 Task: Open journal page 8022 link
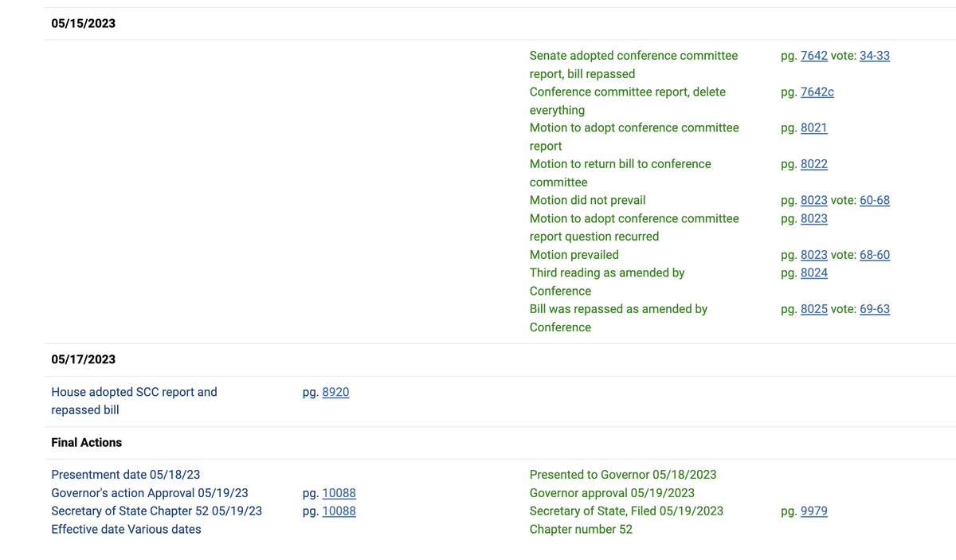pos(813,164)
